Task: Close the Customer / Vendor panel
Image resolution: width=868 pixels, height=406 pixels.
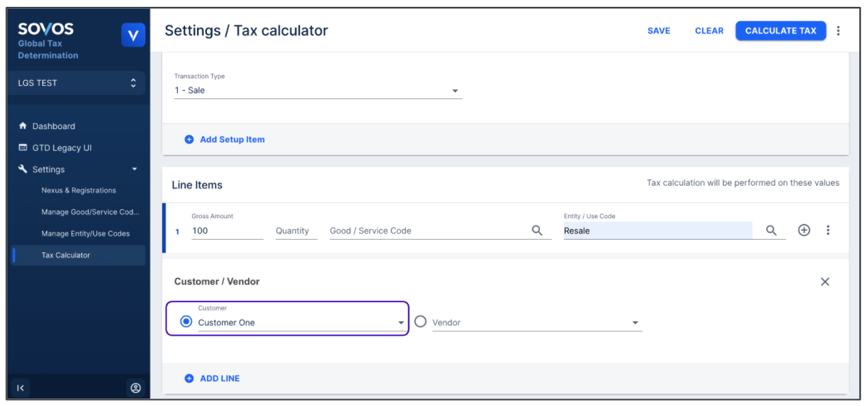Action: pos(825,282)
